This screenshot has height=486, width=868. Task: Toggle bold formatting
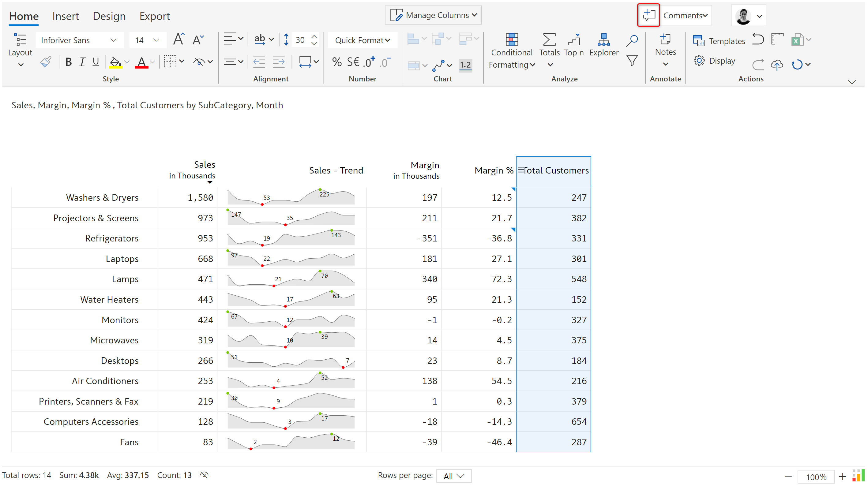point(68,62)
